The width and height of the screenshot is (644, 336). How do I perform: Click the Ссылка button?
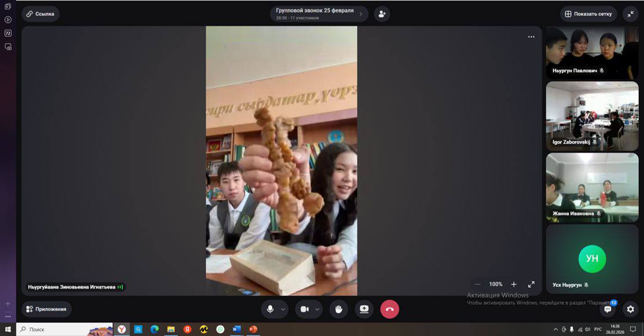tap(41, 14)
